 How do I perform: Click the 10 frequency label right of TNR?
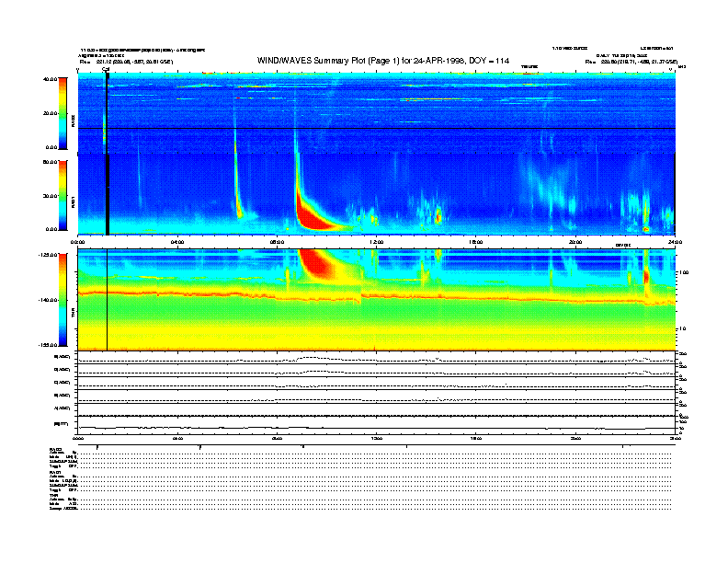(x=682, y=328)
